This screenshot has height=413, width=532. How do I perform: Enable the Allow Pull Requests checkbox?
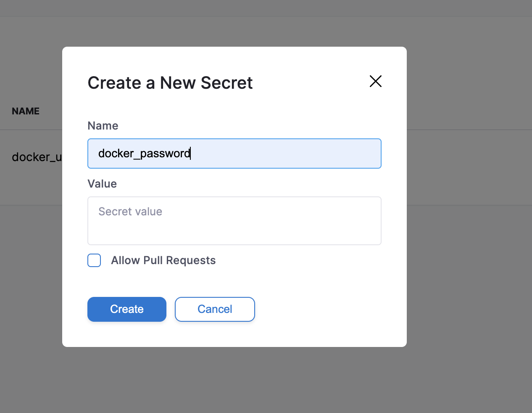pos(94,260)
